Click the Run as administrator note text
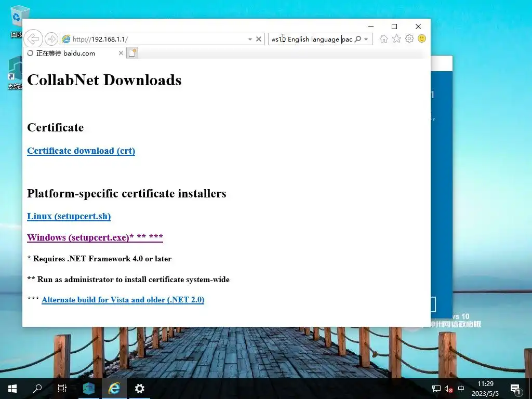 pos(128,280)
